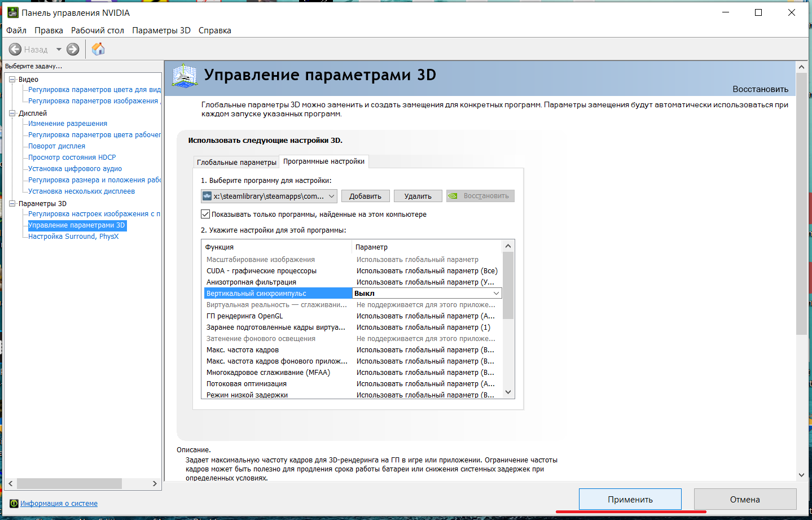
Task: Select the CUDA - графические процессоры row
Action: click(x=353, y=271)
